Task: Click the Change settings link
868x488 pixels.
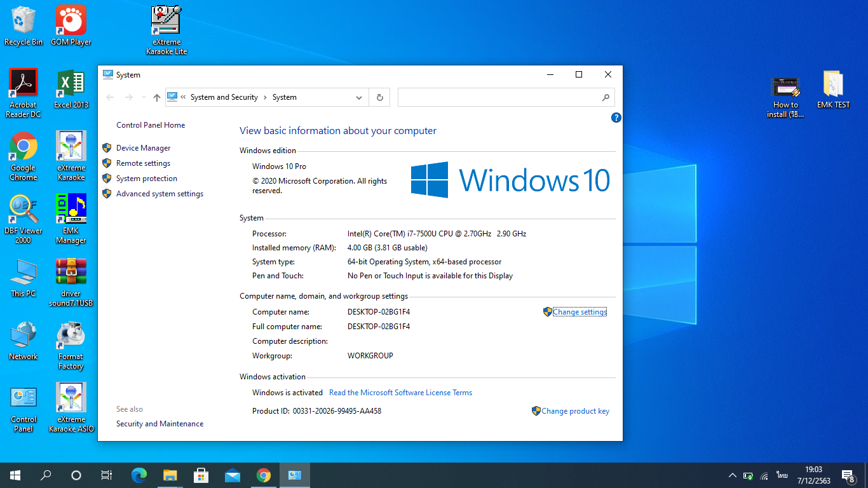Action: [580, 312]
